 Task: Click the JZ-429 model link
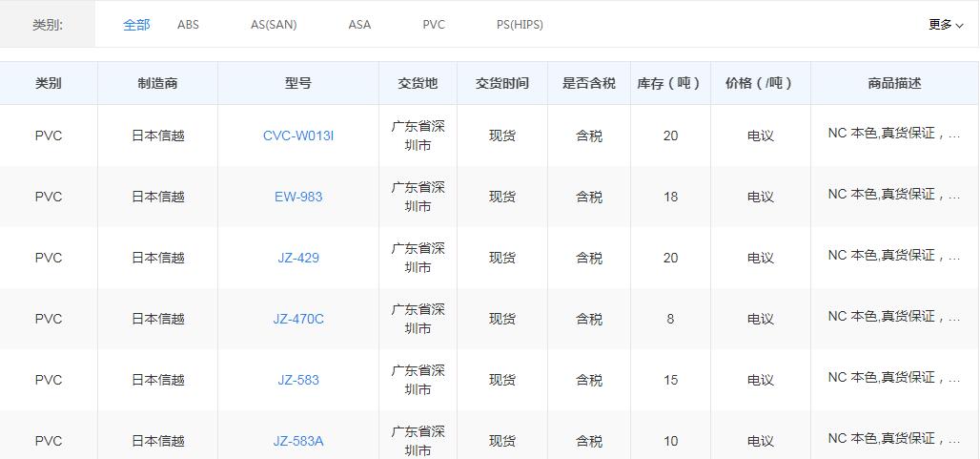pos(298,258)
